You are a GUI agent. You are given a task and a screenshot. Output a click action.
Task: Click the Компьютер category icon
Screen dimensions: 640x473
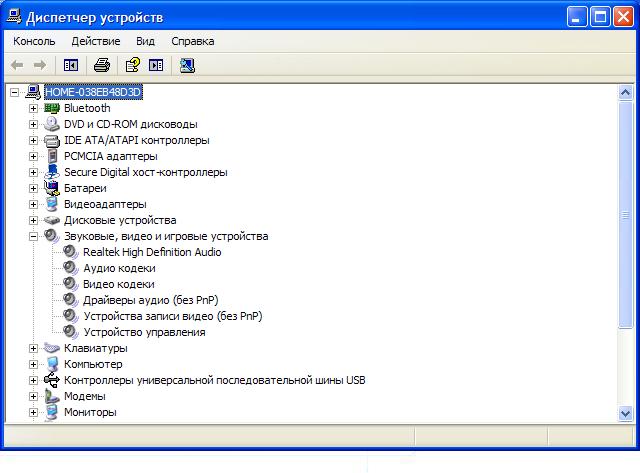[52, 364]
